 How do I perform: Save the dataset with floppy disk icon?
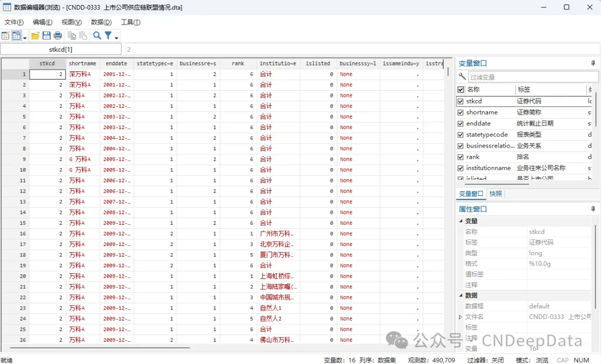click(x=46, y=36)
